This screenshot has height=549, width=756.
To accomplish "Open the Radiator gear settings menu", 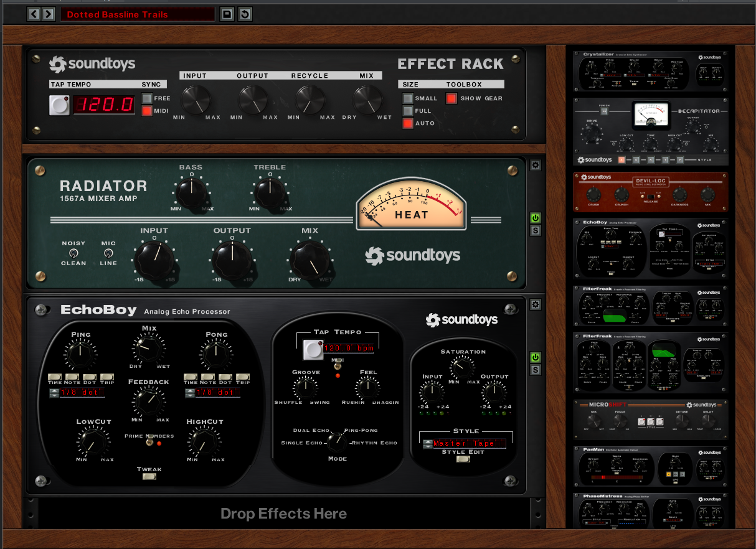I will coord(536,166).
